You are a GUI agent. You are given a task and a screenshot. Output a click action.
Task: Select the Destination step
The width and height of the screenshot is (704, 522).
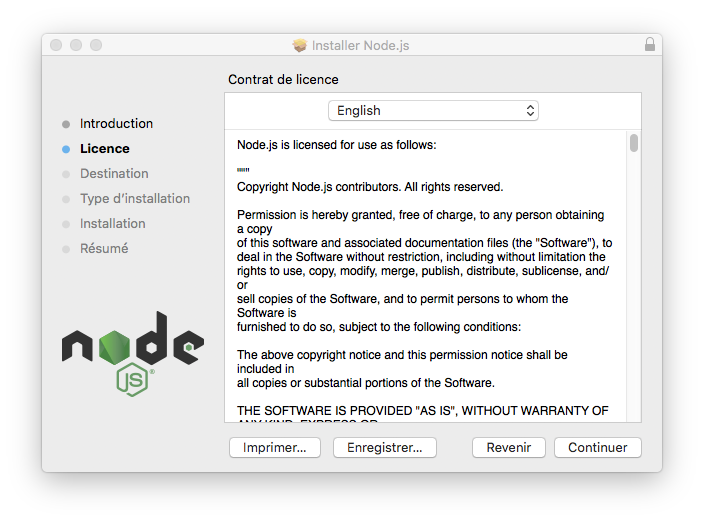click(x=114, y=174)
